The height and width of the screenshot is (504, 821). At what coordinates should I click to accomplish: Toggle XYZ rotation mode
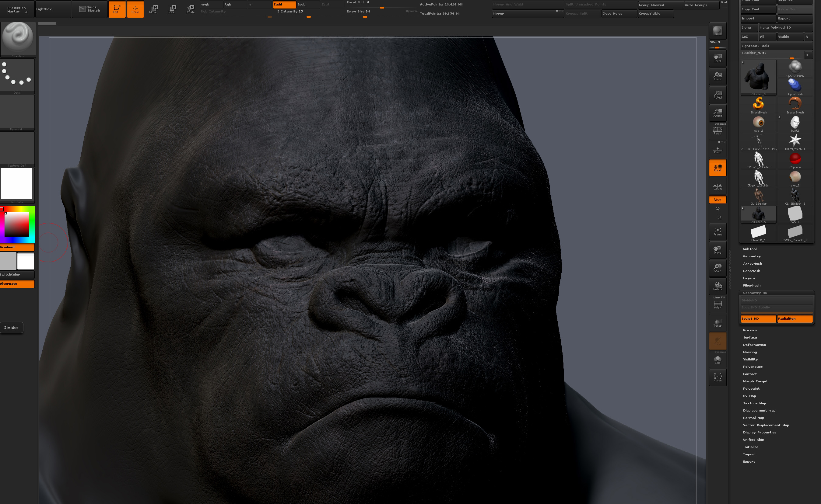tap(717, 200)
